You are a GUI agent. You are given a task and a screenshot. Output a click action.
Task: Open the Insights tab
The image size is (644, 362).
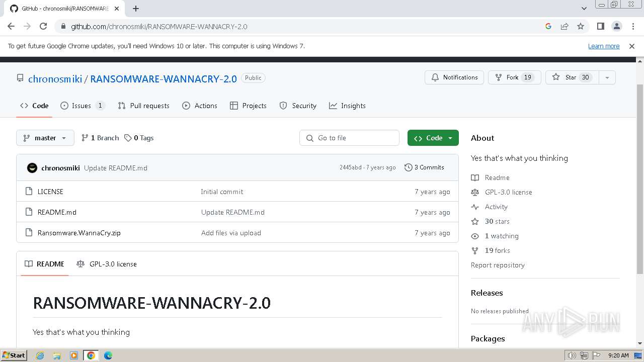tap(347, 106)
